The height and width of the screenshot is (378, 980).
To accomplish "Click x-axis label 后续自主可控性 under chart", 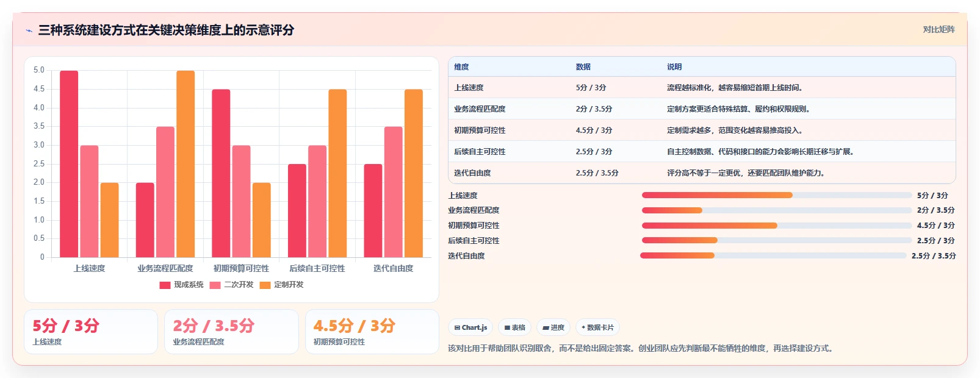I will click(x=317, y=268).
